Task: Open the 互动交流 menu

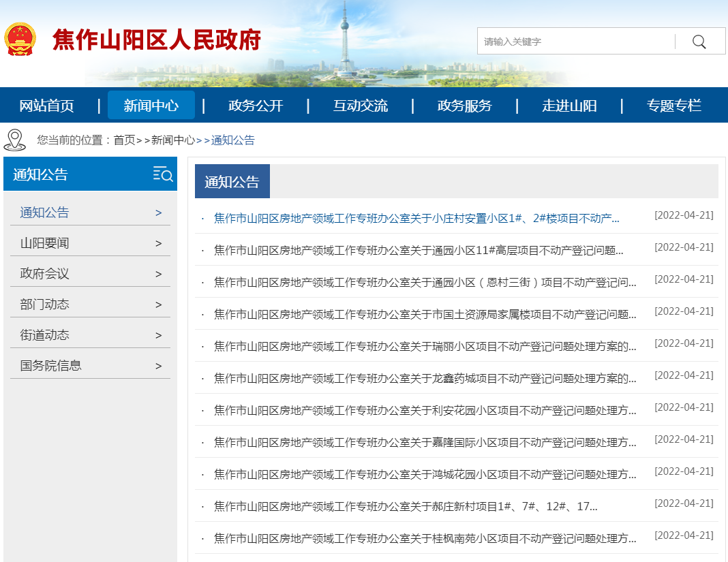Action: coord(361,105)
